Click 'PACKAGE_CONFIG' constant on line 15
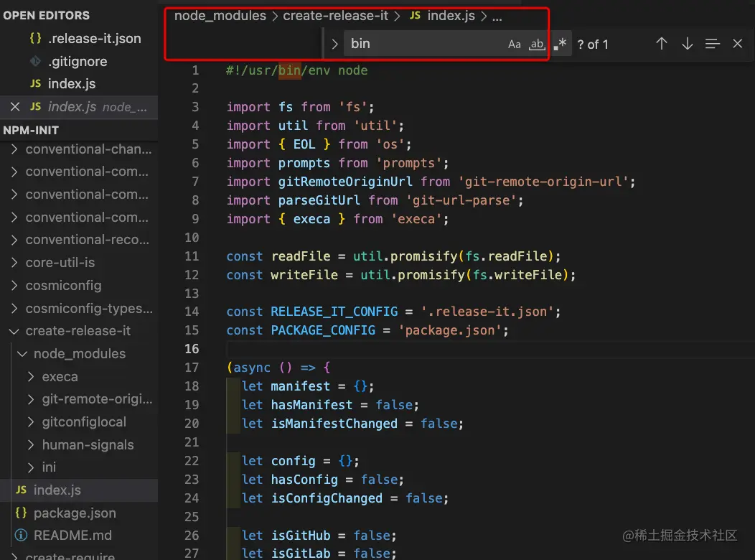This screenshot has height=560, width=755. click(x=323, y=330)
